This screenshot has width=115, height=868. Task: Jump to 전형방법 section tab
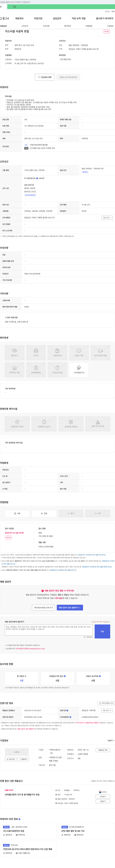pyautogui.click(x=89, y=26)
